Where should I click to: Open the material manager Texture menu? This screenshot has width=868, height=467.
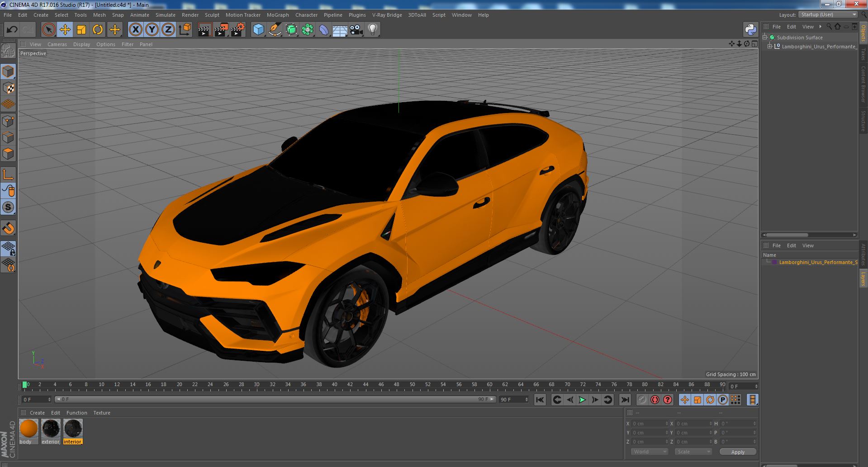coord(102,413)
